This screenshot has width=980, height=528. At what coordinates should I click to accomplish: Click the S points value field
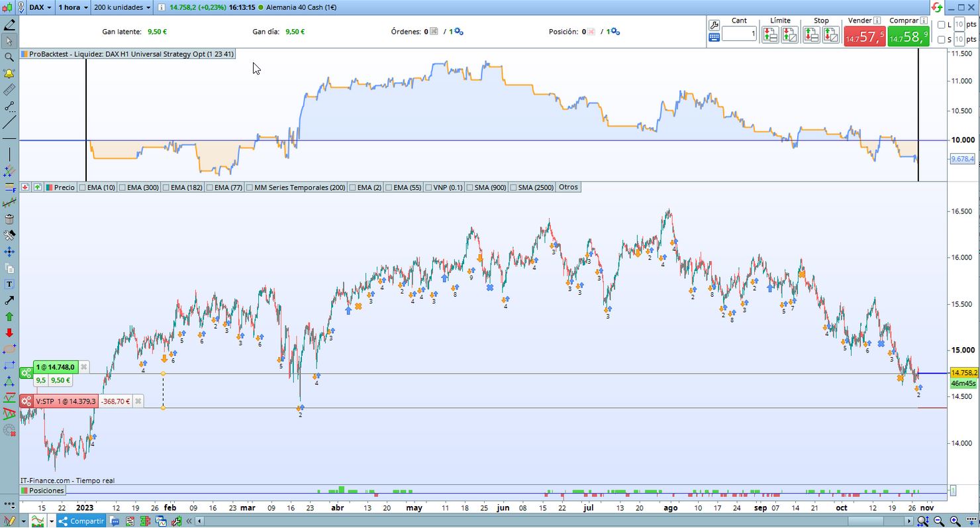click(x=959, y=40)
